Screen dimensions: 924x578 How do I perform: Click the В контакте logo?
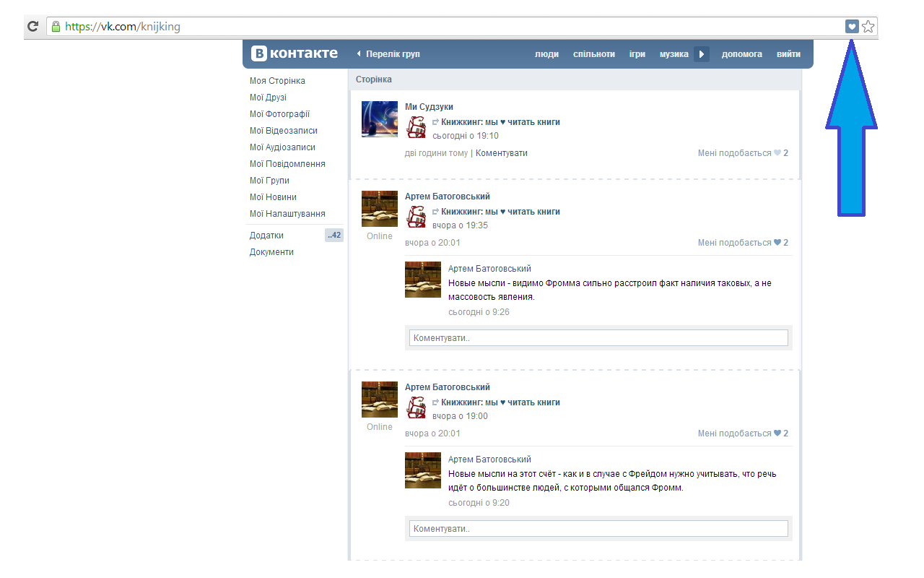point(295,53)
